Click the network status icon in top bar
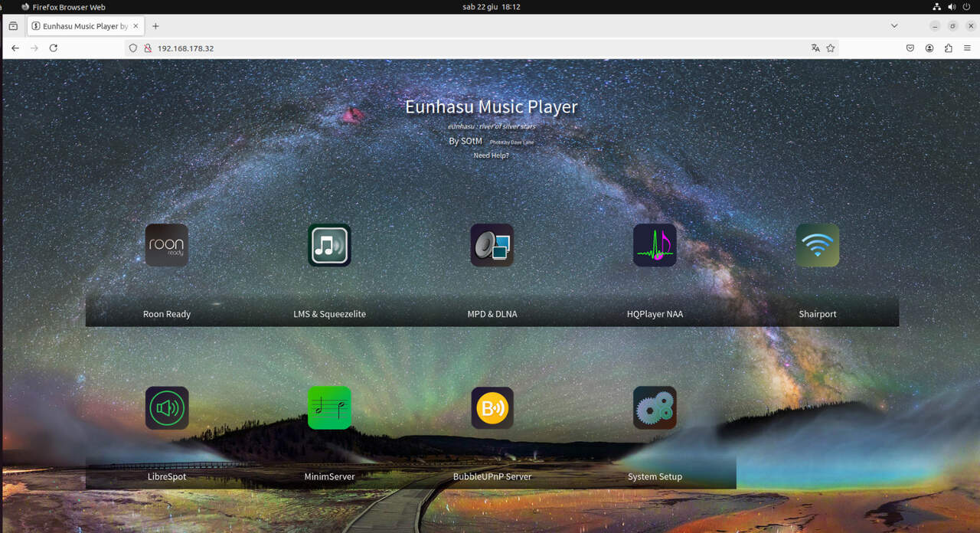 pyautogui.click(x=937, y=7)
